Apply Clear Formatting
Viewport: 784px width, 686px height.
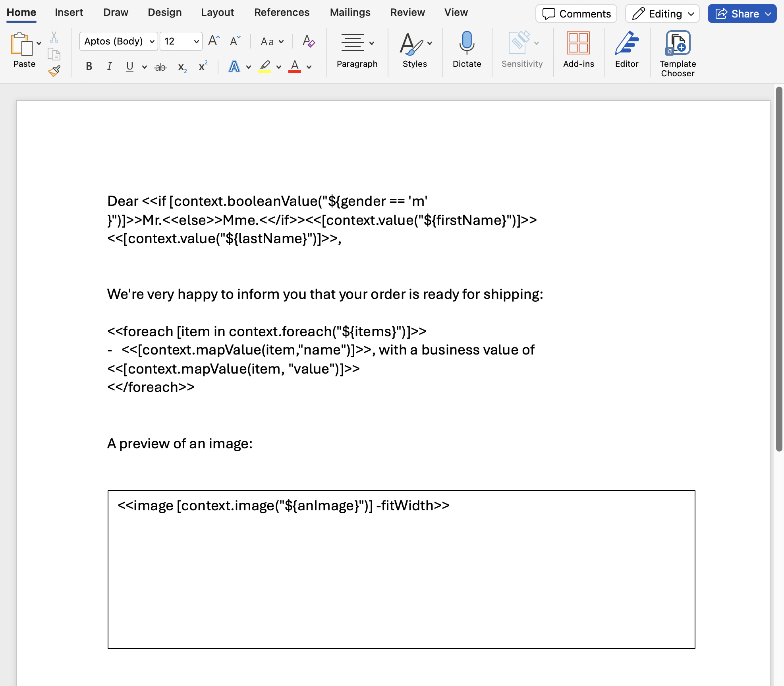pos(309,41)
